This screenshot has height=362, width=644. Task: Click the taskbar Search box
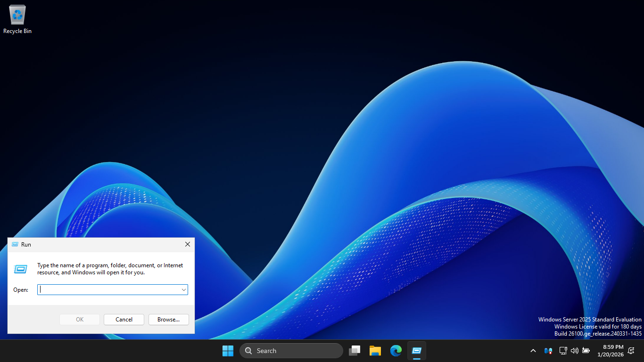[x=291, y=351]
